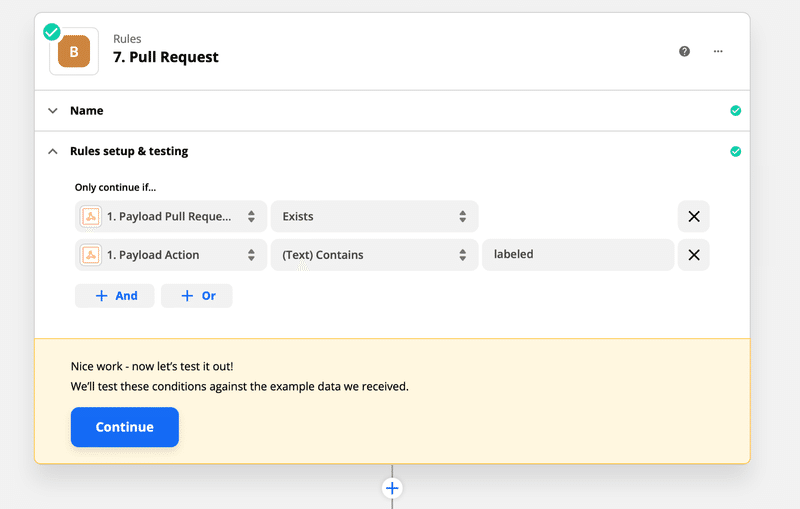Open the (Text) Contains condition dropdown
The height and width of the screenshot is (509, 800).
tap(374, 254)
